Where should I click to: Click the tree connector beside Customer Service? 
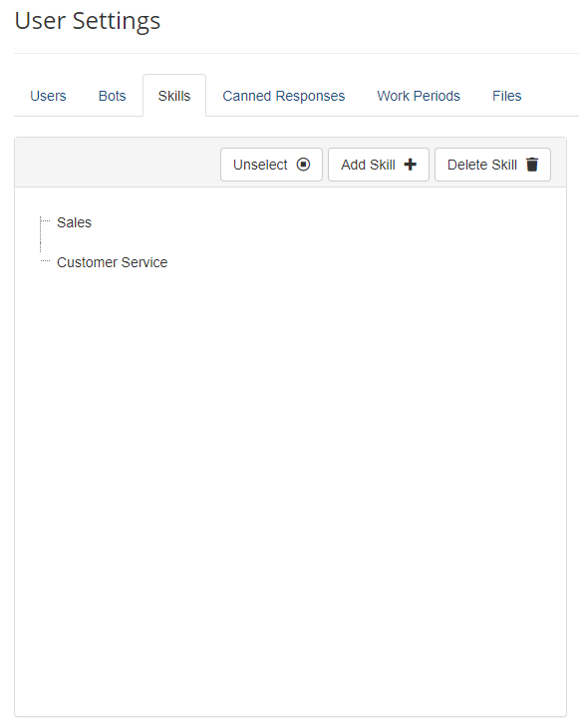point(45,261)
